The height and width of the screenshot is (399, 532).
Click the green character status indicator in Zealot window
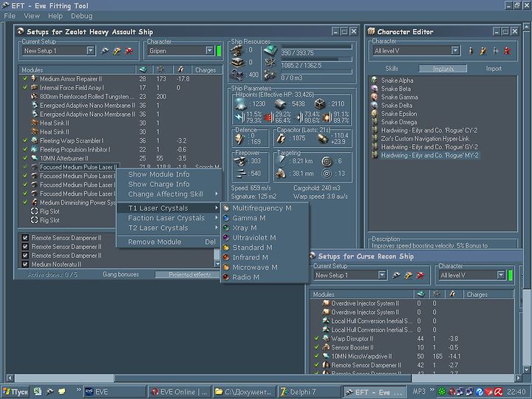click(x=219, y=51)
